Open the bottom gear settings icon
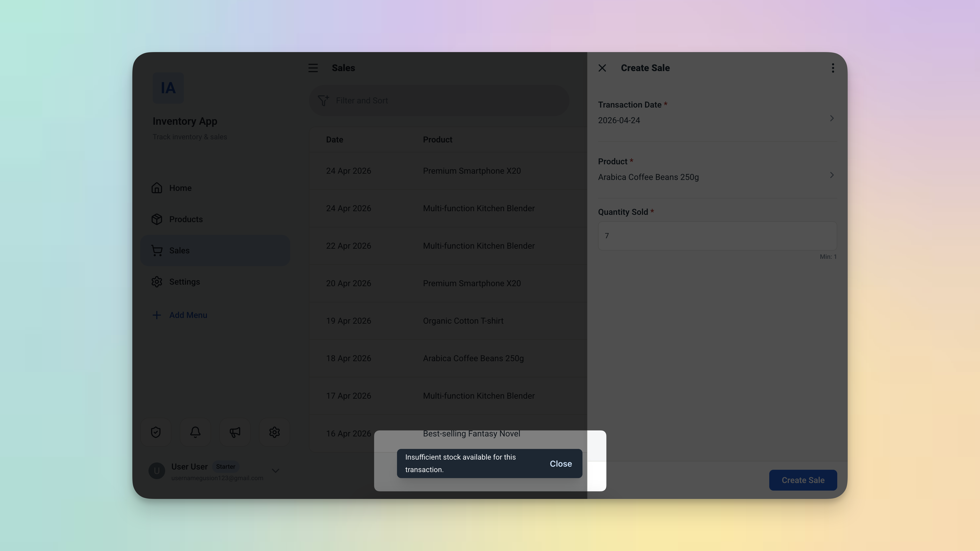The height and width of the screenshot is (551, 980). (x=274, y=432)
